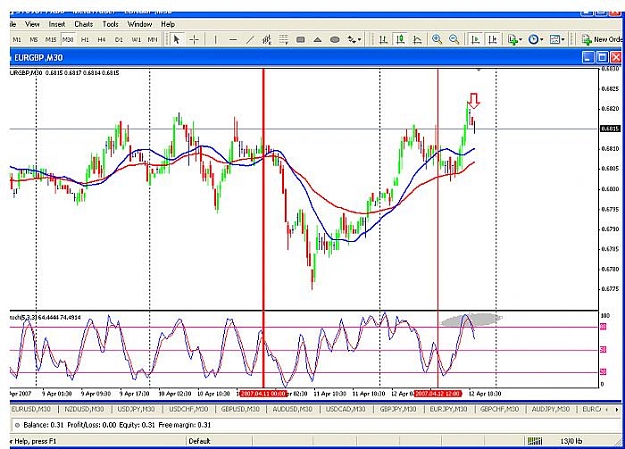Image resolution: width=625 pixels, height=449 pixels.
Task: Switch to the USDCAD,M30 chart tab
Action: [346, 409]
